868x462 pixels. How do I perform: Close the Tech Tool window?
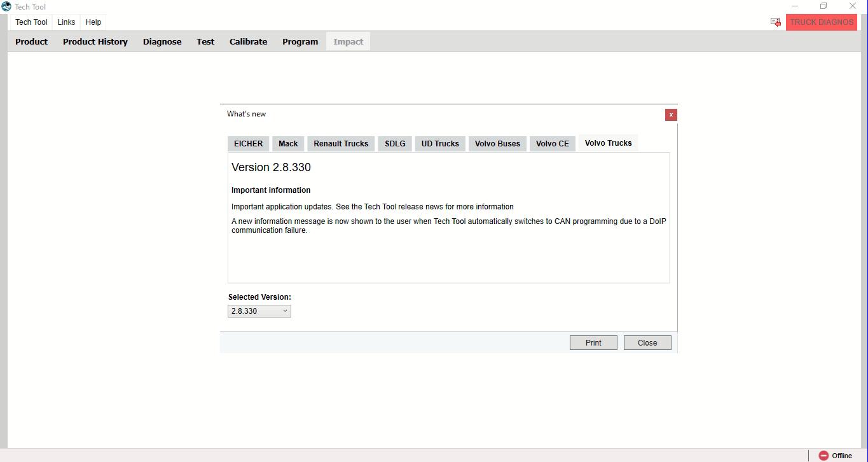[x=853, y=6]
